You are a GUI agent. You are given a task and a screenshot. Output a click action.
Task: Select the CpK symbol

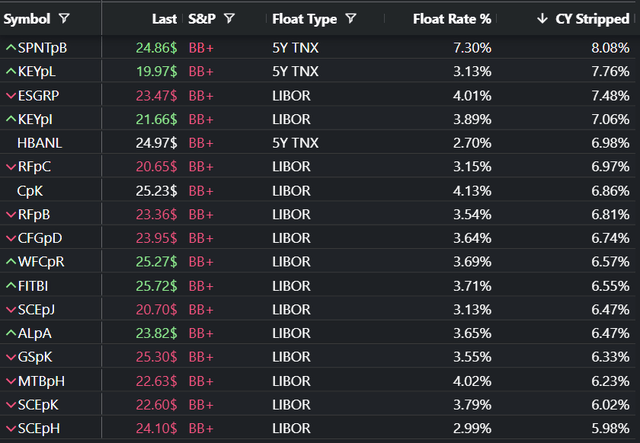(x=30, y=191)
